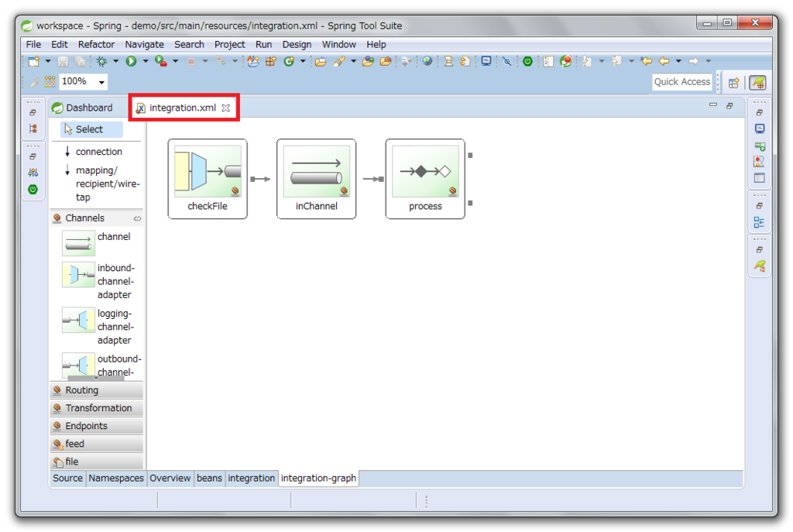Click the package hierarchy icon in left sidebar
The image size is (793, 532).
click(33, 129)
